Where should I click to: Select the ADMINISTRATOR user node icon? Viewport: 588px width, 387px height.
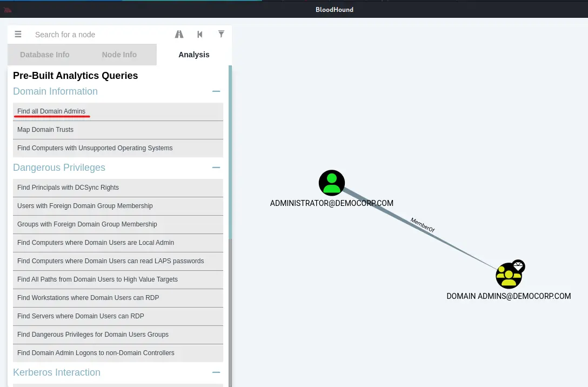tap(332, 183)
